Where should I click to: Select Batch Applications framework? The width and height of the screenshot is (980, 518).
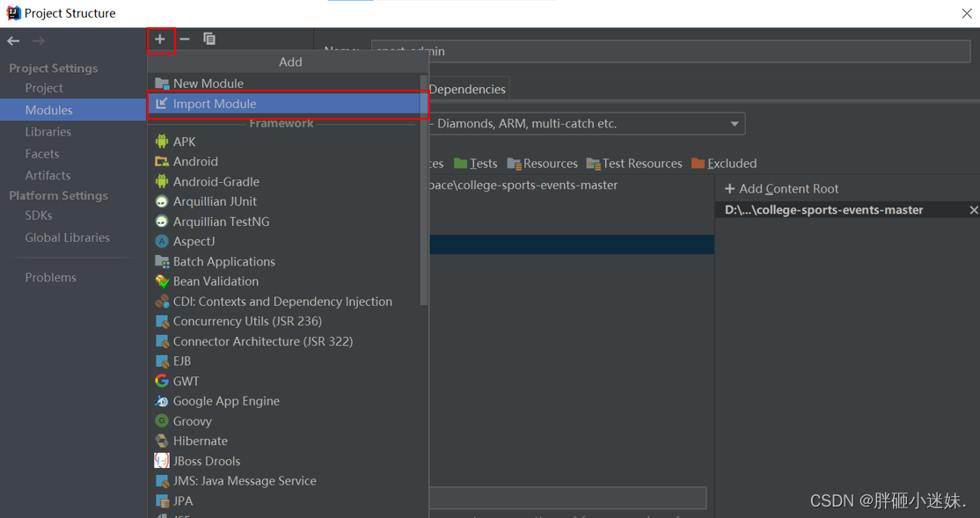(x=288, y=262)
